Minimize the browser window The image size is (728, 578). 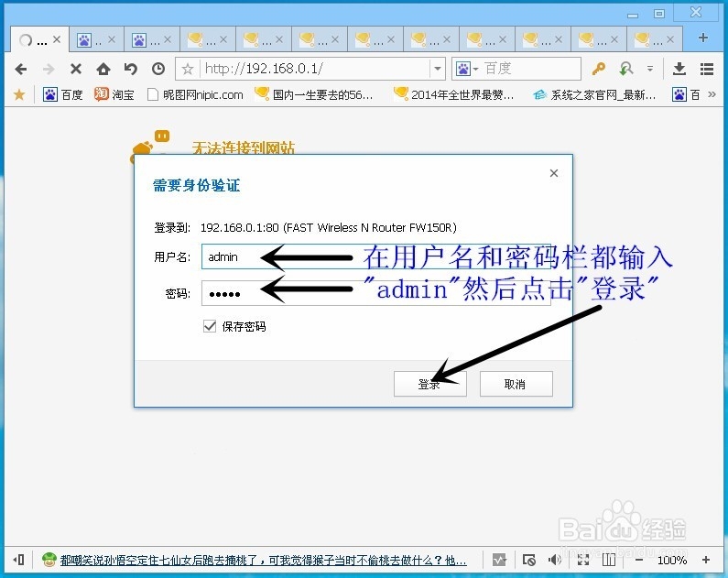633,15
